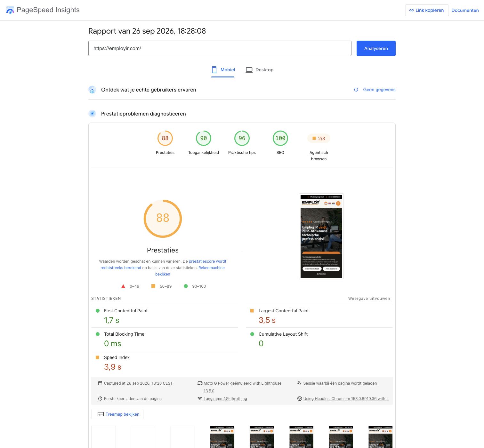
Task: Click the orange square beside Speed Index
Action: tap(97, 357)
